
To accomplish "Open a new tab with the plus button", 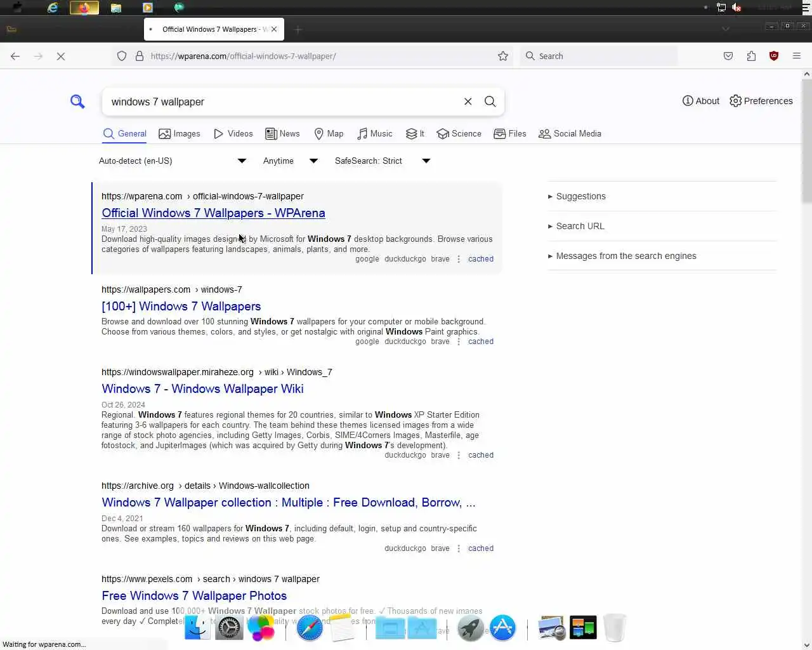I will point(298,29).
